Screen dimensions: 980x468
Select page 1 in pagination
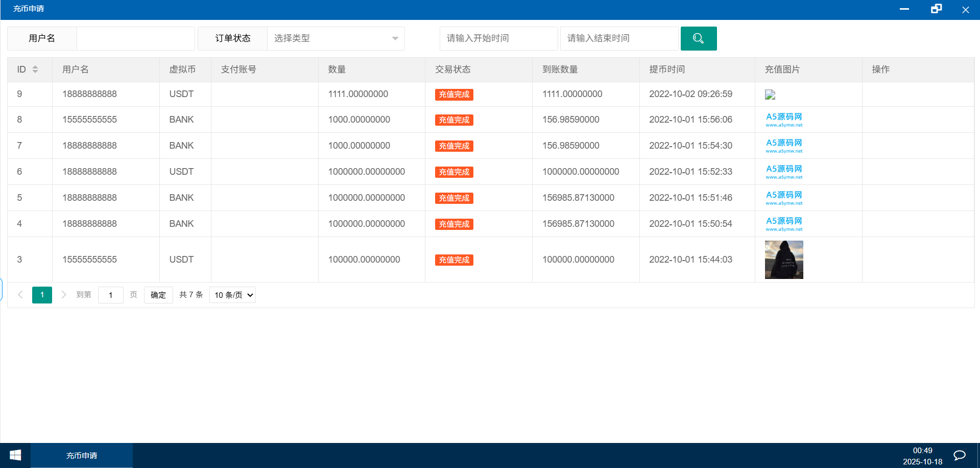click(x=42, y=295)
